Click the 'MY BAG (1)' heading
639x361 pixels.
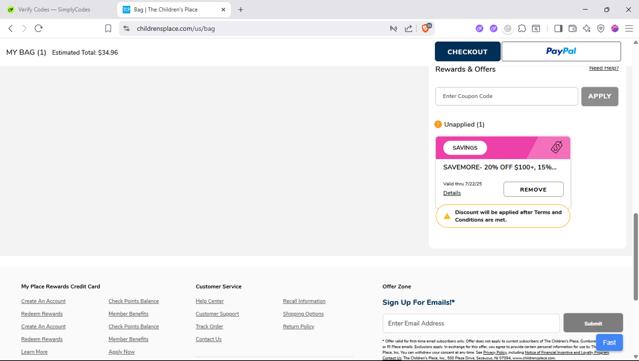pos(26,52)
